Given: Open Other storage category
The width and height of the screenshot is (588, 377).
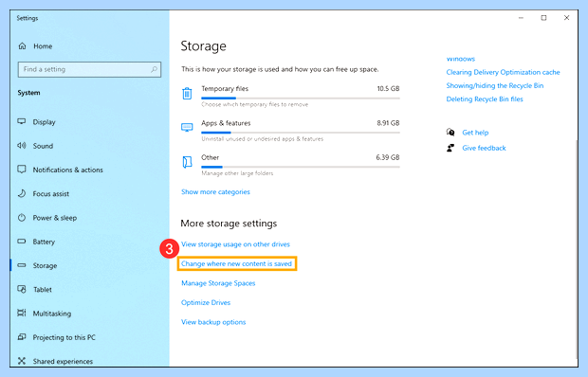Looking at the screenshot, I should tap(290, 165).
